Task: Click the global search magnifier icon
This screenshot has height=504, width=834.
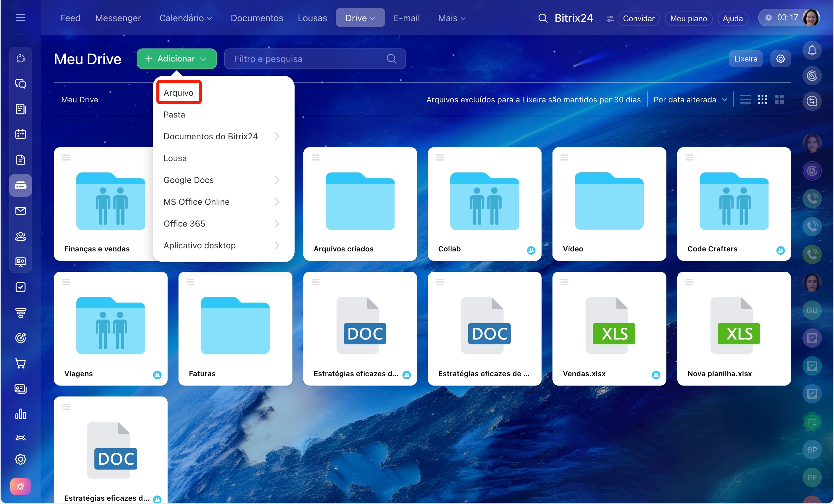Action: (542, 18)
